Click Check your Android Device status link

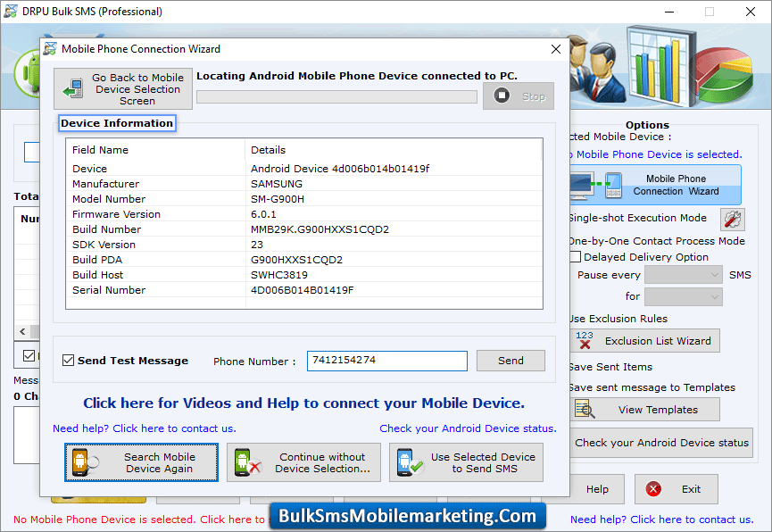(x=468, y=428)
